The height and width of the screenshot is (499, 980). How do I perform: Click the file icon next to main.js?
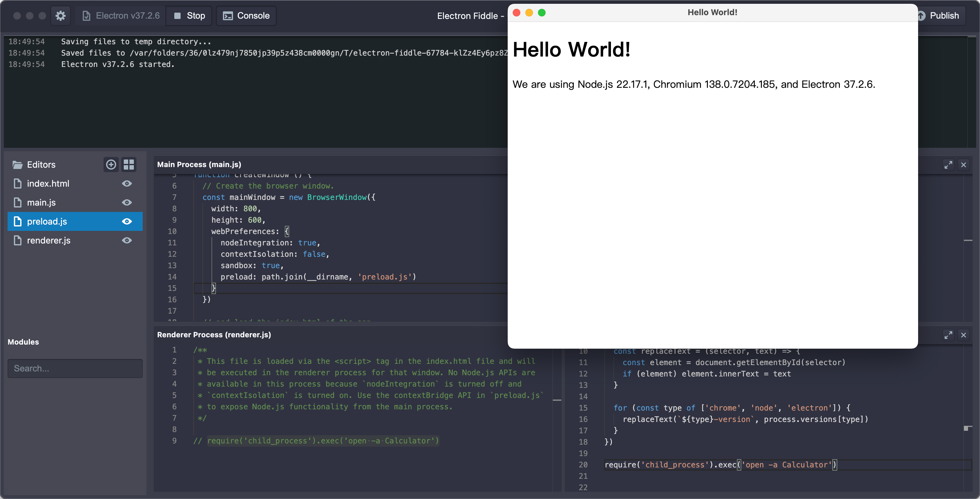[17, 202]
